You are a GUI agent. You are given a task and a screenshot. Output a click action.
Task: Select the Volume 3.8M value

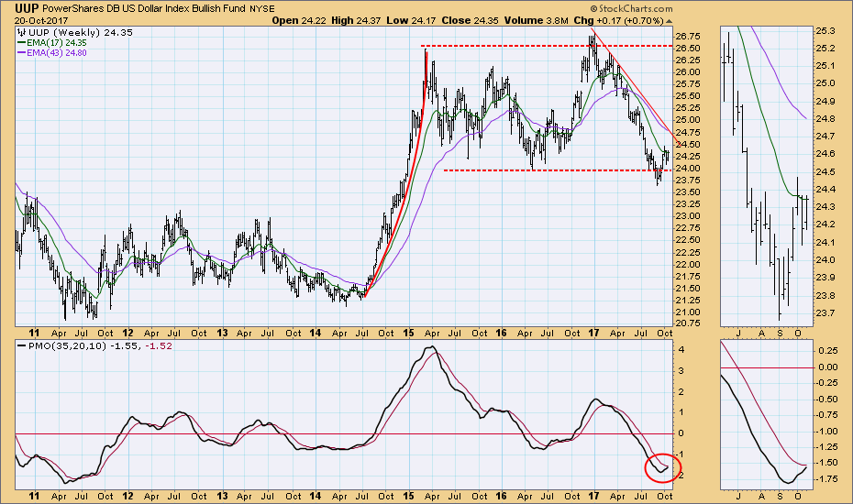click(x=536, y=21)
